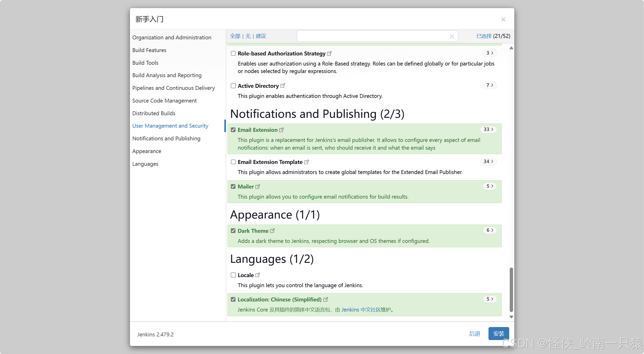Select suggested plugins with 建议

click(261, 36)
